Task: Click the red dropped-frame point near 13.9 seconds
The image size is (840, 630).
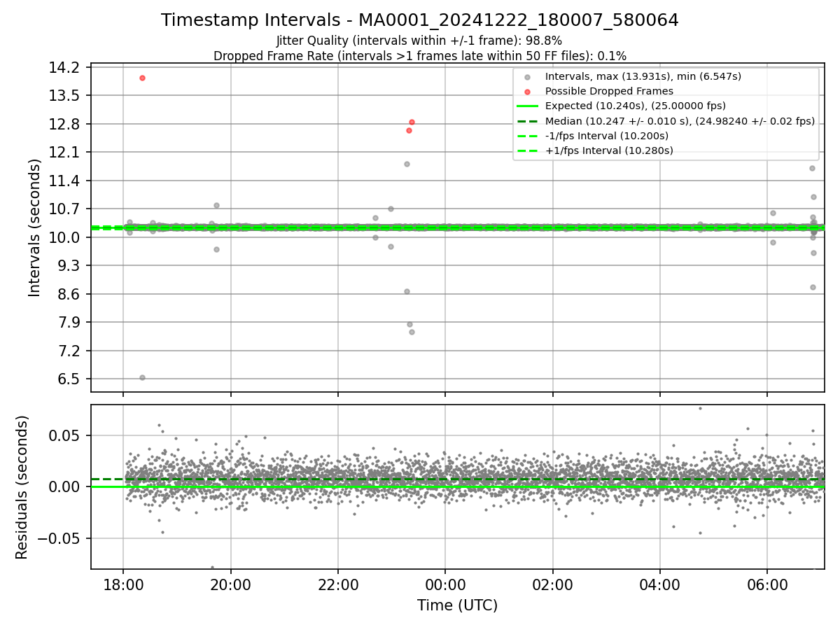Action: [x=142, y=78]
